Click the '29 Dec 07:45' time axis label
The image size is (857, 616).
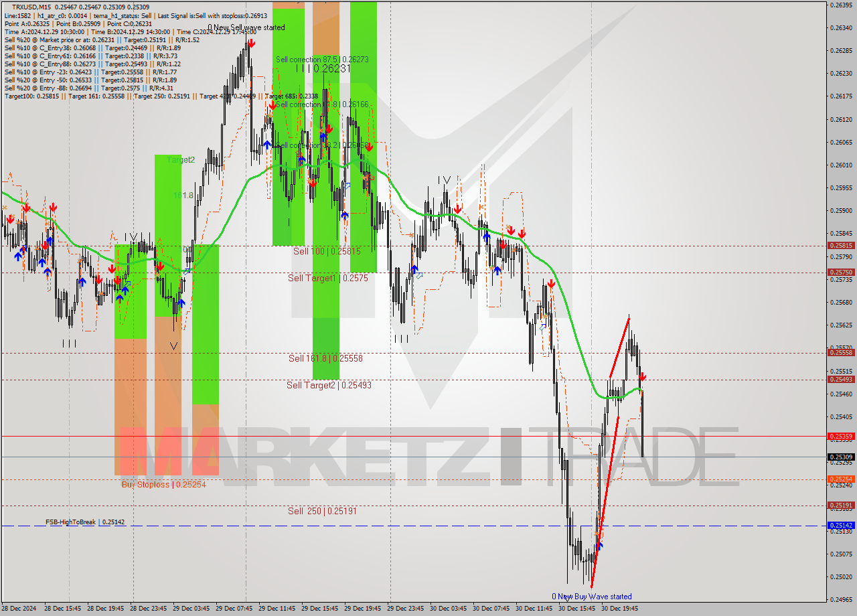coord(234,609)
